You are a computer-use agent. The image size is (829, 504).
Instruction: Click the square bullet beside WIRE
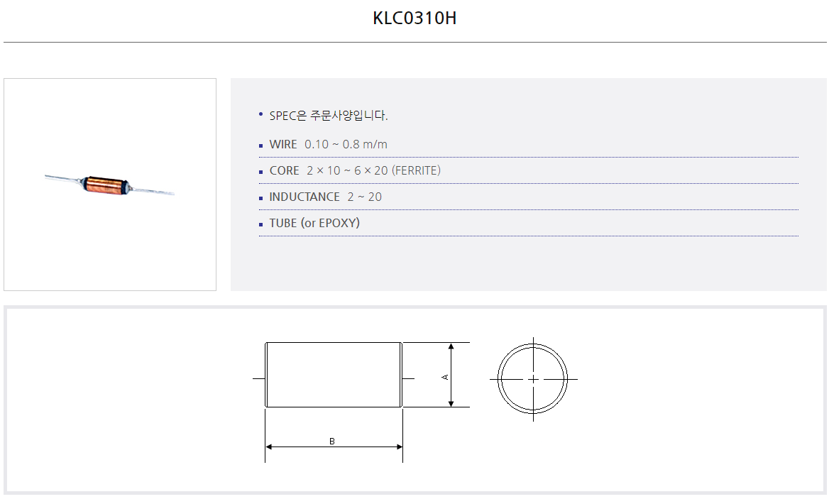click(x=261, y=146)
